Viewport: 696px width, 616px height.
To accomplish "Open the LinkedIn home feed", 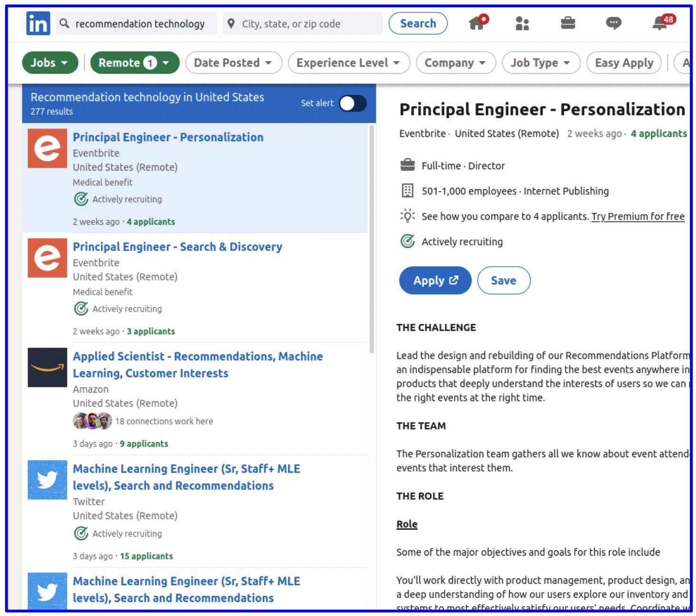I will click(x=477, y=23).
